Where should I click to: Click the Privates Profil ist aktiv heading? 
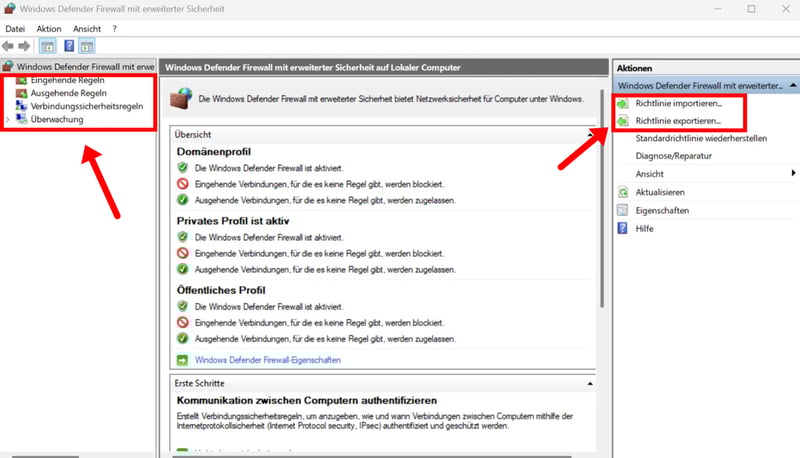click(233, 221)
